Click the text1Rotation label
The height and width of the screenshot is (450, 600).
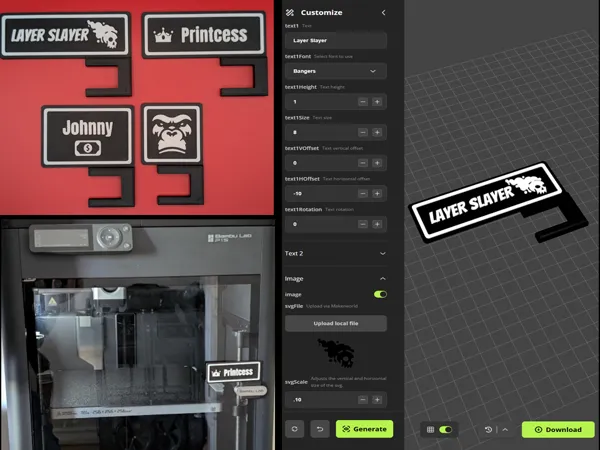click(303, 209)
